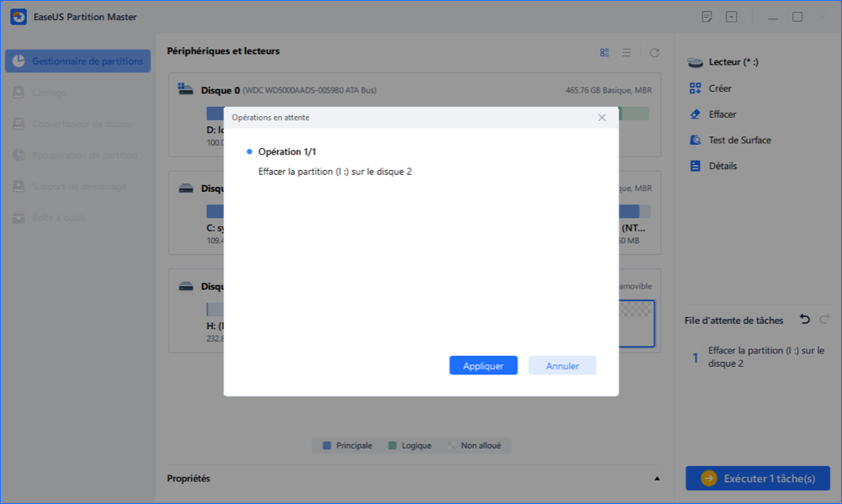
Task: Switch to the list view icon
Action: tap(626, 52)
